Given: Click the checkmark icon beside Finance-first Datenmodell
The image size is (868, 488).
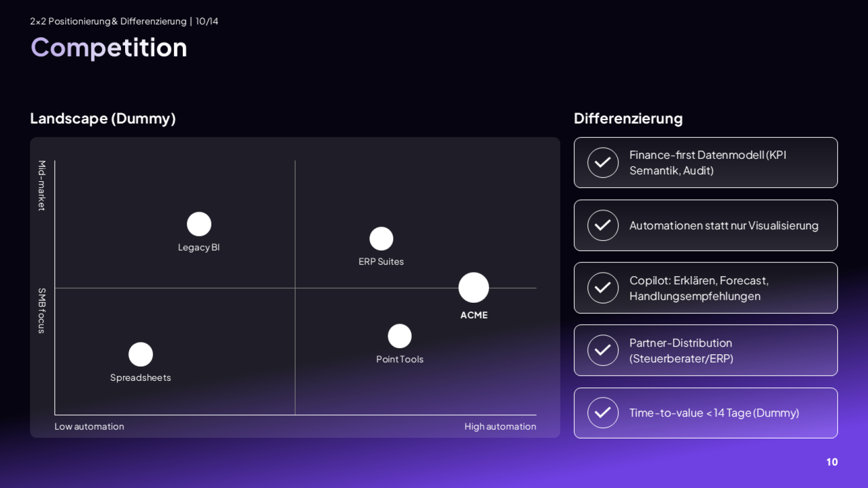Looking at the screenshot, I should pyautogui.click(x=603, y=162).
